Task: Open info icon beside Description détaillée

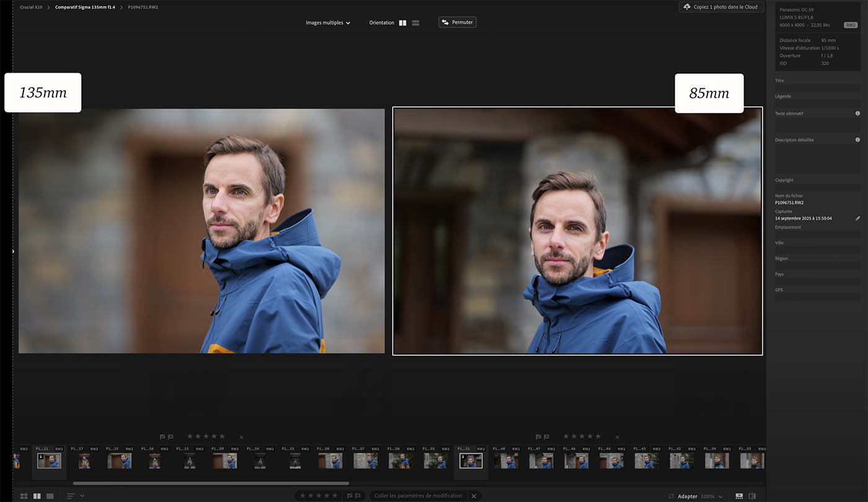Action: point(857,140)
